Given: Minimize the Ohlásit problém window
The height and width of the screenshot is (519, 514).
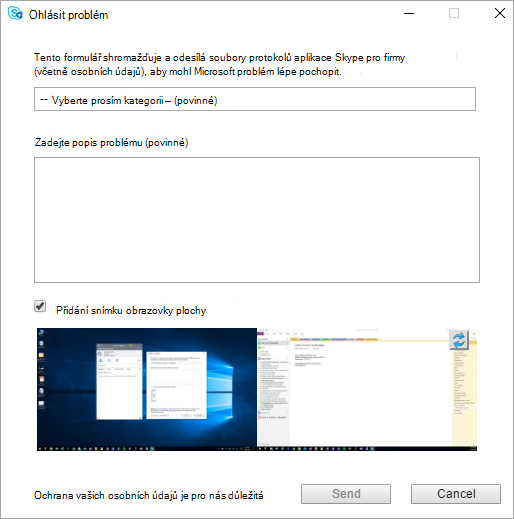Looking at the screenshot, I should tap(409, 14).
